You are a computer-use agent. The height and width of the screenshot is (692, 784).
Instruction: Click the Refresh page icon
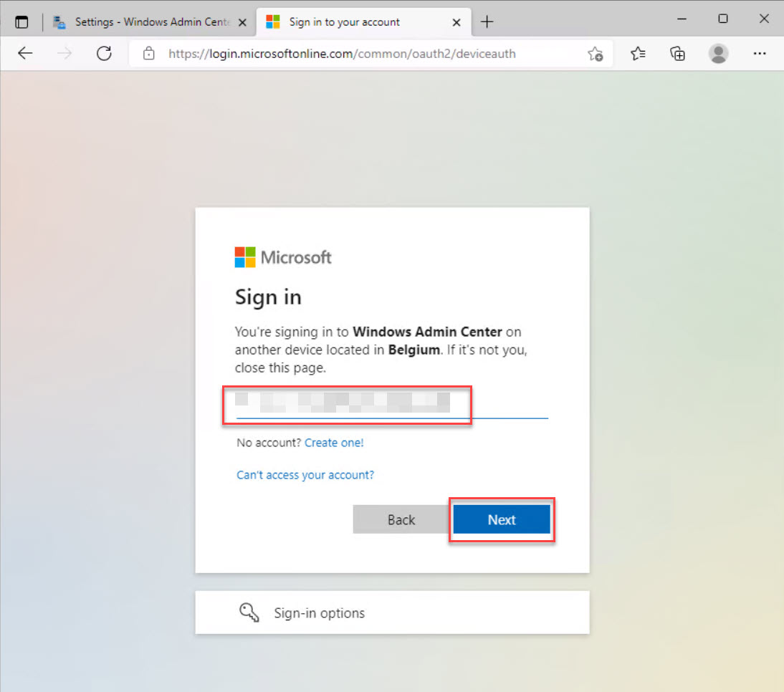[104, 53]
